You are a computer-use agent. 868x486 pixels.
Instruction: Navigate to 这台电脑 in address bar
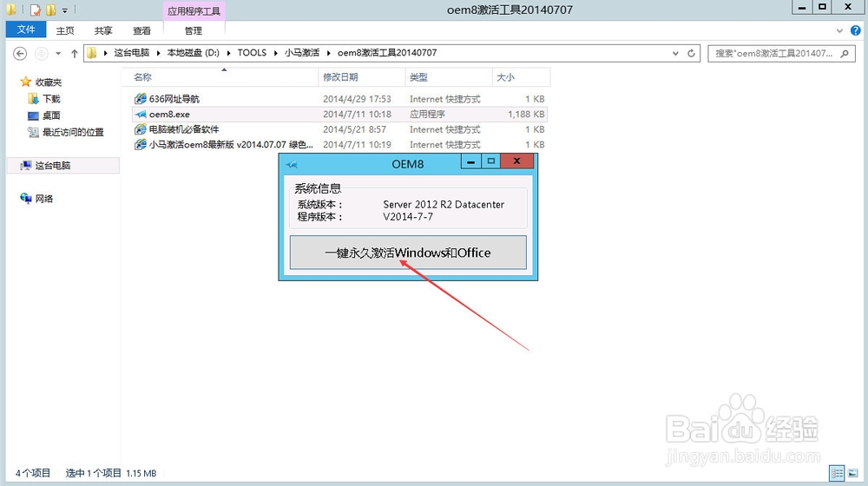132,53
